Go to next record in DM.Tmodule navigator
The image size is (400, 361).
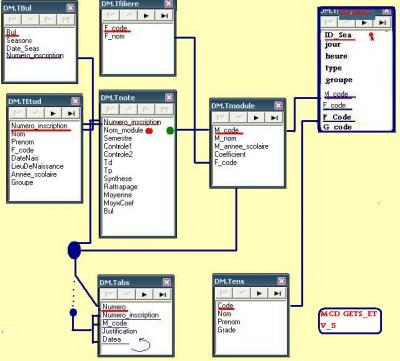coord(256,117)
